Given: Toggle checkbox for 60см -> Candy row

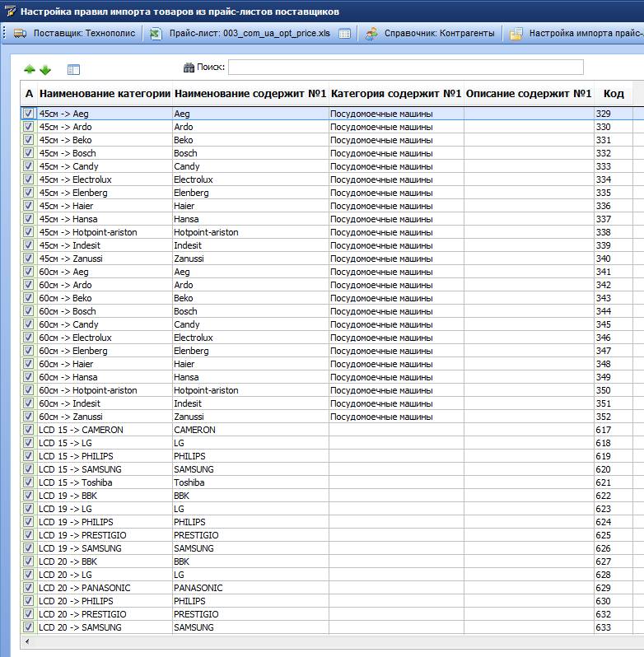Looking at the screenshot, I should pos(28,324).
